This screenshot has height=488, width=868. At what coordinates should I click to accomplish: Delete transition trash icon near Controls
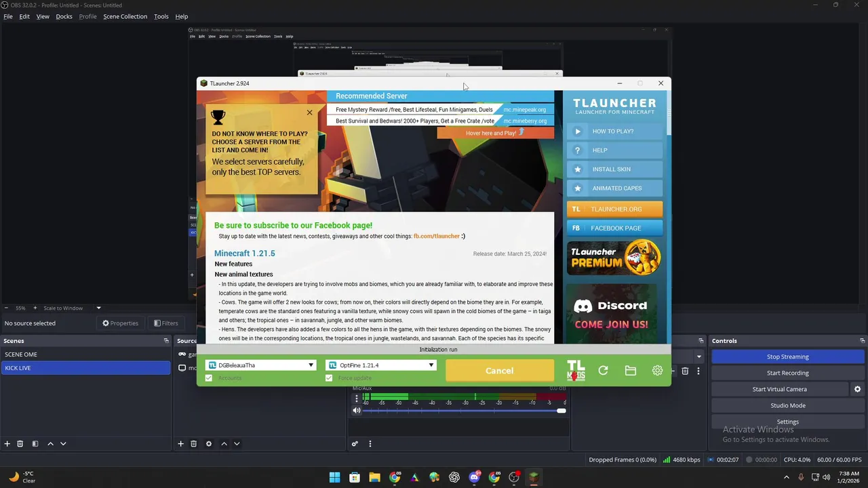(685, 371)
